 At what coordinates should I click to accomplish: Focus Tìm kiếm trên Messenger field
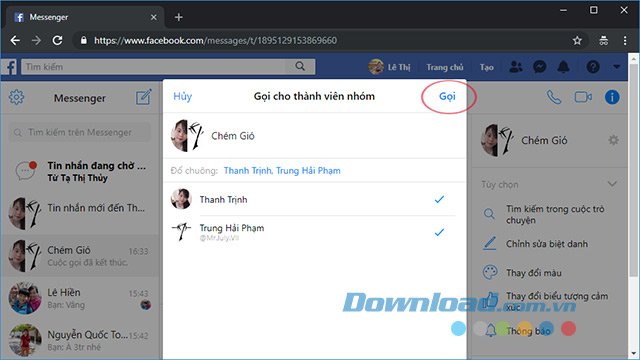pyautogui.click(x=80, y=132)
